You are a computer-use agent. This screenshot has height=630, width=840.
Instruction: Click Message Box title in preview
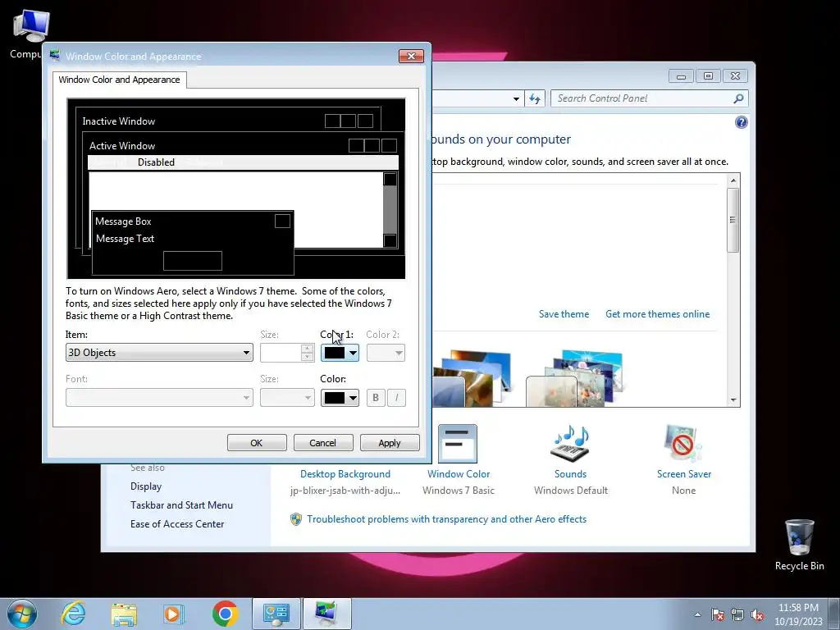(123, 221)
